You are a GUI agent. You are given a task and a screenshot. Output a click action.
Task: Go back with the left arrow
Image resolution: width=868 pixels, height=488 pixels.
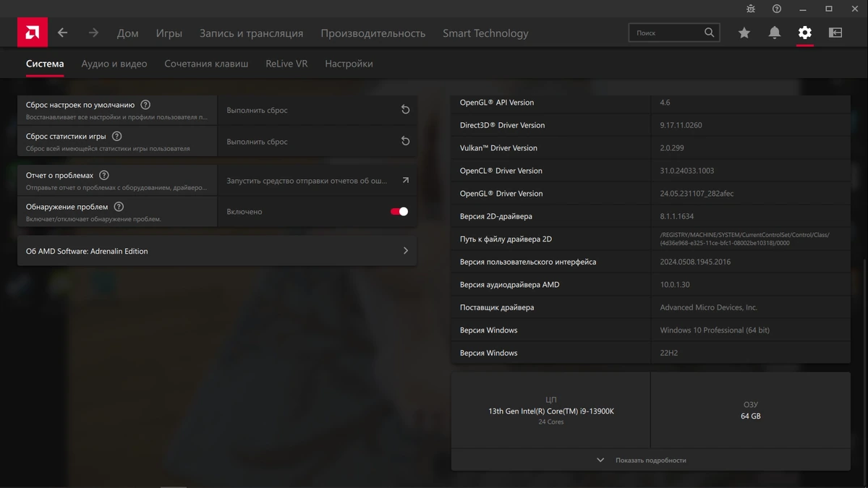(63, 33)
